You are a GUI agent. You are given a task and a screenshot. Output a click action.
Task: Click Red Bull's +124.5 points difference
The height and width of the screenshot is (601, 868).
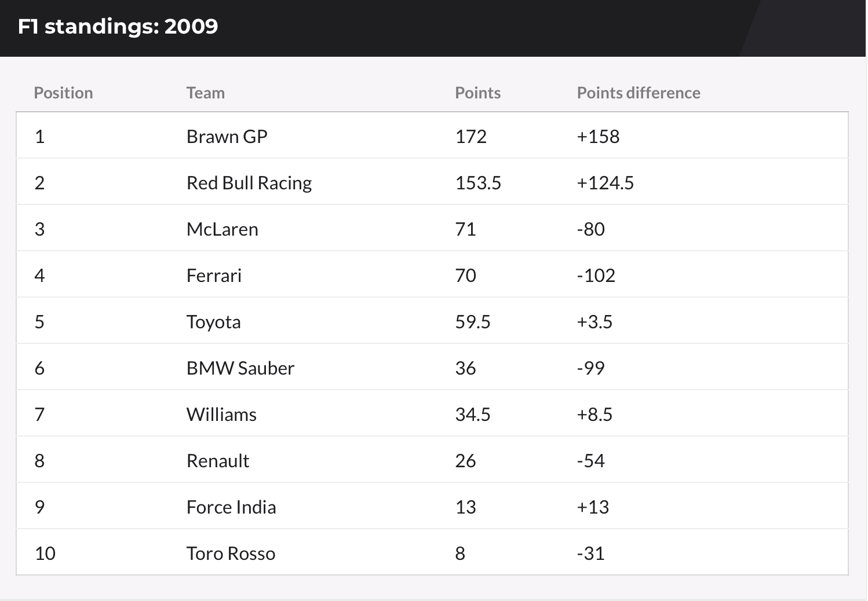(x=605, y=183)
